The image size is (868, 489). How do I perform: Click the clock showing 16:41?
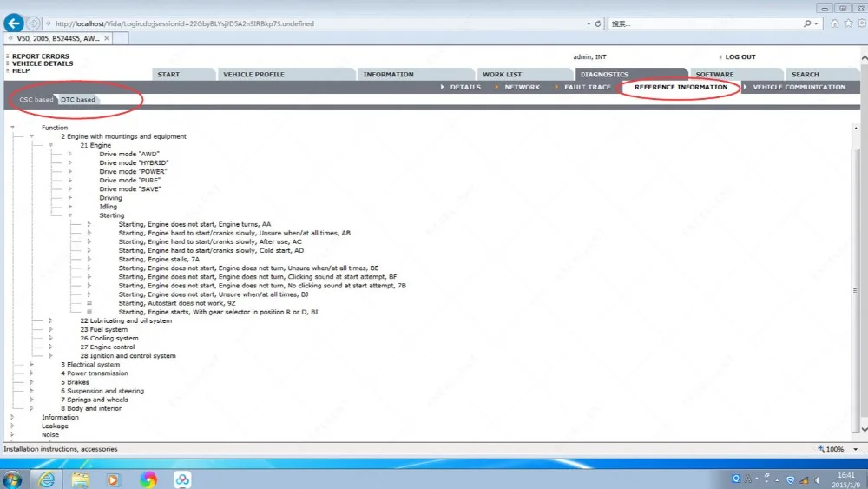(x=845, y=475)
